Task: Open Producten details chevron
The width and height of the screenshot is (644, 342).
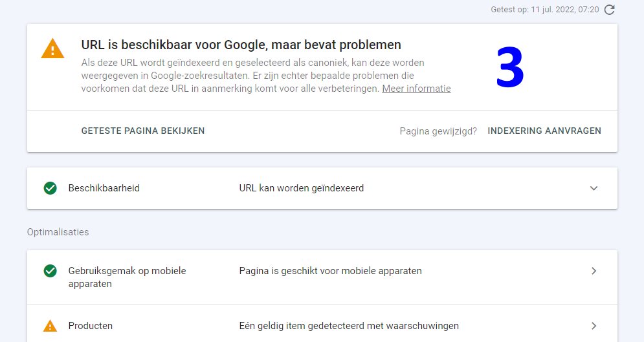Action: [x=594, y=326]
